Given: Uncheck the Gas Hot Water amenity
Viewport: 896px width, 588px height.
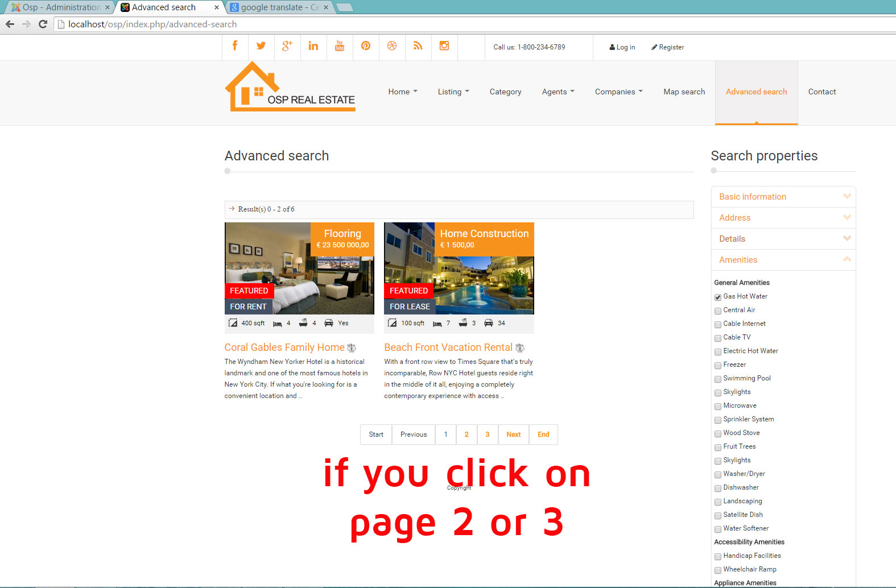Looking at the screenshot, I should tap(718, 297).
